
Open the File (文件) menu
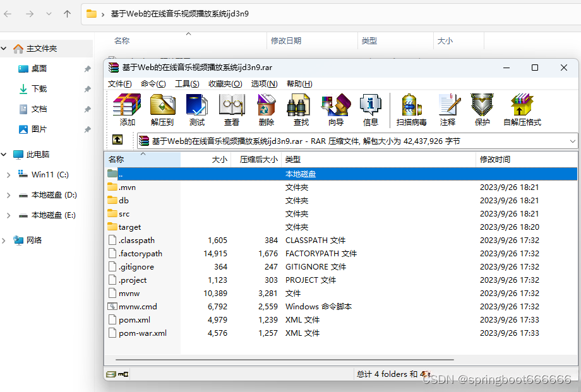120,84
